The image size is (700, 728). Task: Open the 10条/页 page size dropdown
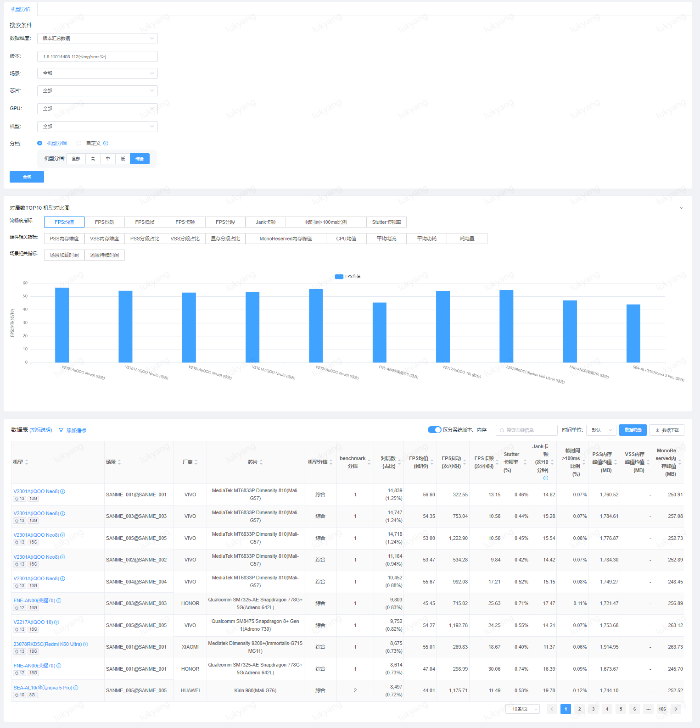tap(522, 709)
